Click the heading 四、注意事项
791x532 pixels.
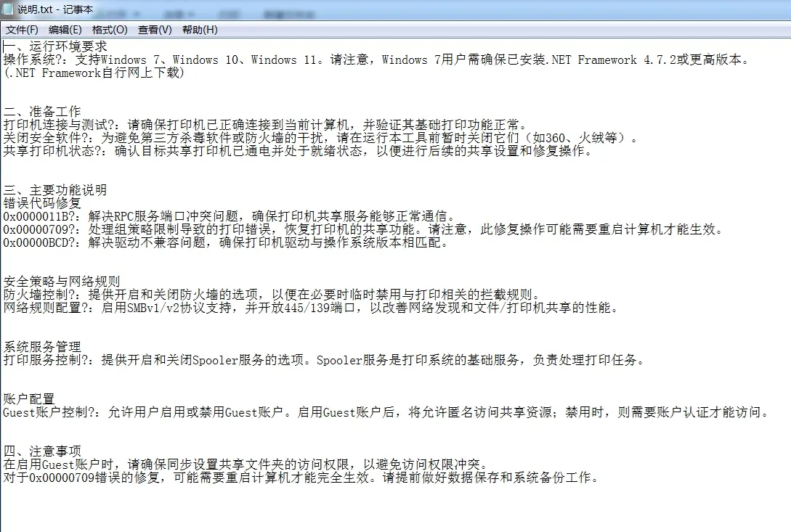(x=42, y=451)
